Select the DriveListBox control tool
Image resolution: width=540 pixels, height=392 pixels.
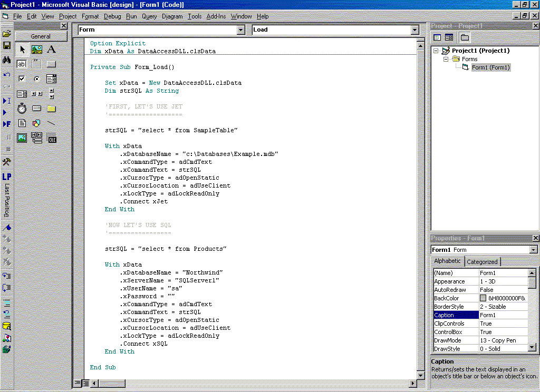(37, 109)
